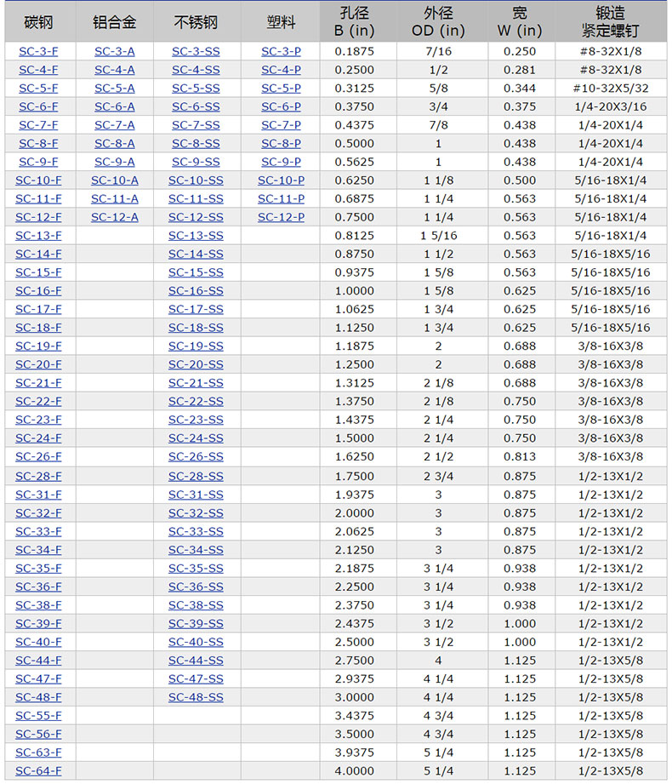This screenshot has width=672, height=784.
Task: Open the SC-10-A part link
Action: tap(114, 180)
